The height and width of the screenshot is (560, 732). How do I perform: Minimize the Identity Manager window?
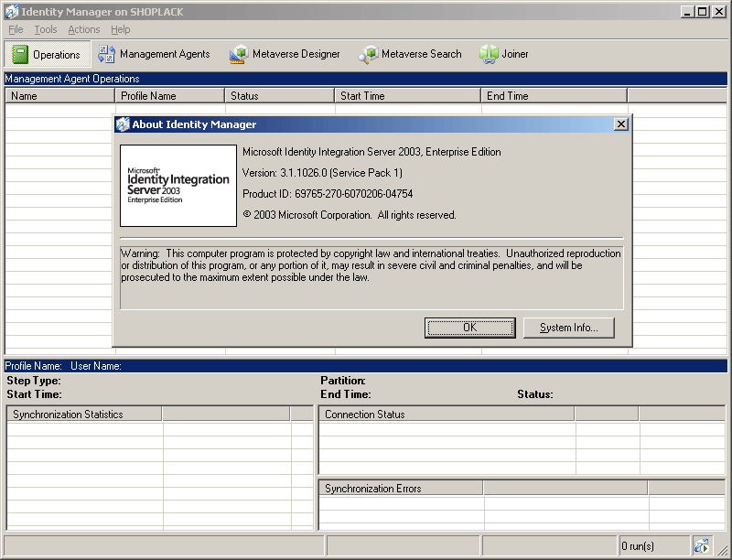coord(687,12)
